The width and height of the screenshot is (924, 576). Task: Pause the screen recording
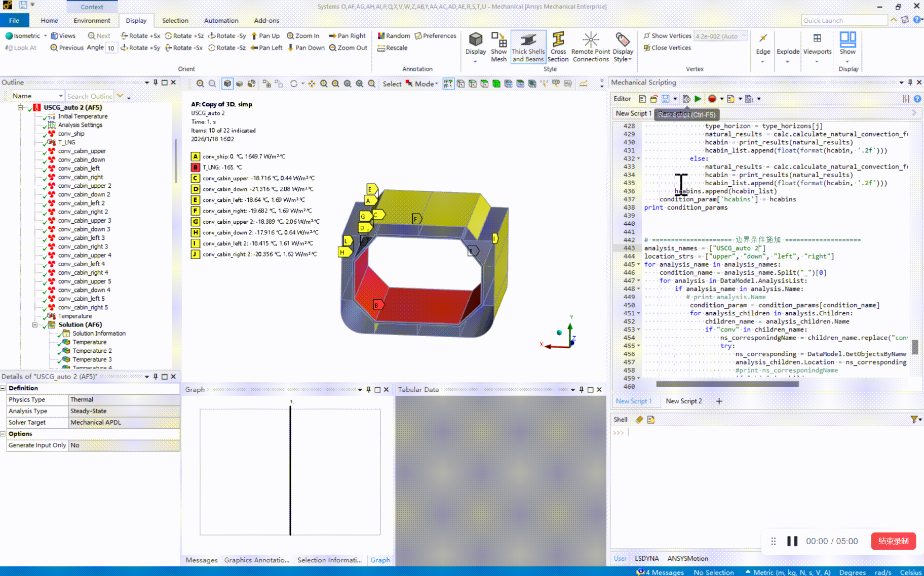792,541
